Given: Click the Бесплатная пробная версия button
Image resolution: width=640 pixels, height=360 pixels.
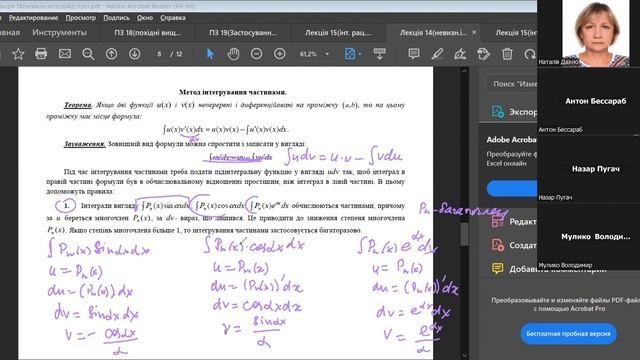Looking at the screenshot, I should 568,333.
